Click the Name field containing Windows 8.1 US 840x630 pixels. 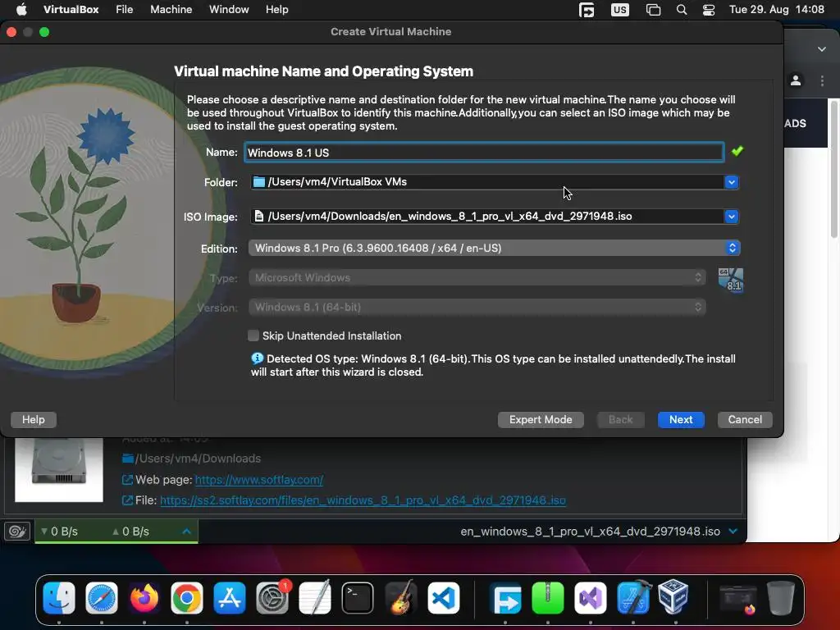click(x=484, y=152)
